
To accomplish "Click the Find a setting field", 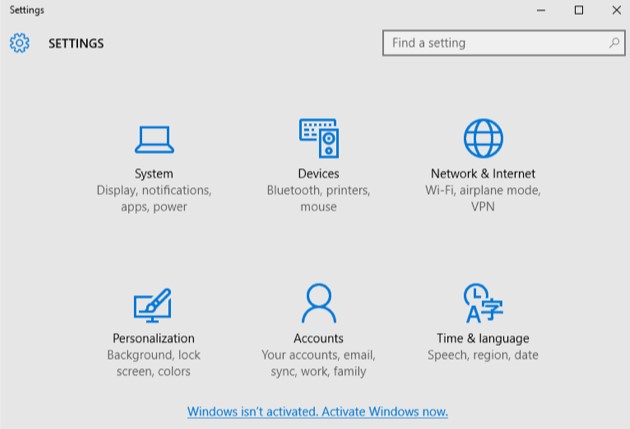I will click(504, 43).
